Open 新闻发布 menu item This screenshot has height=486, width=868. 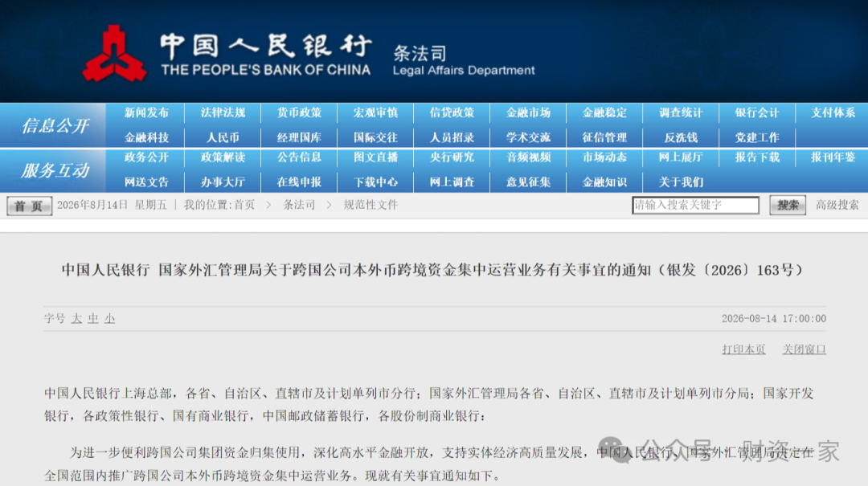(146, 113)
